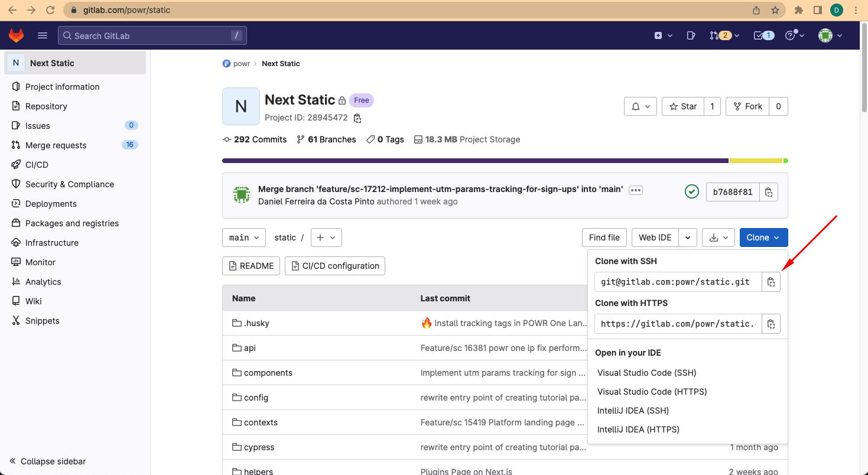The height and width of the screenshot is (475, 868).
Task: Open Merge requests in the sidebar
Action: (x=56, y=145)
